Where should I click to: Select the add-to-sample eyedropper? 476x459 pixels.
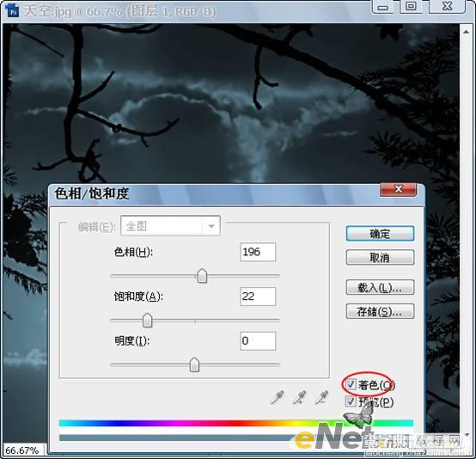tap(299, 397)
